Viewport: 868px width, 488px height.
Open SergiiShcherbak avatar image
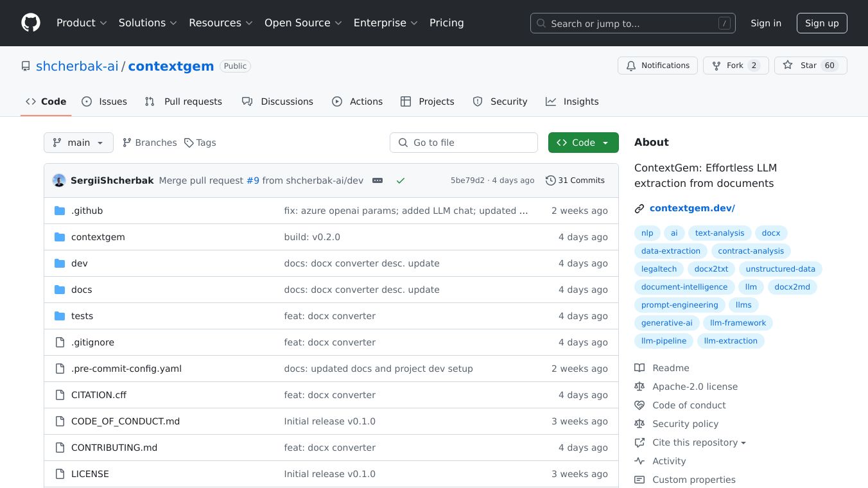pos(59,180)
